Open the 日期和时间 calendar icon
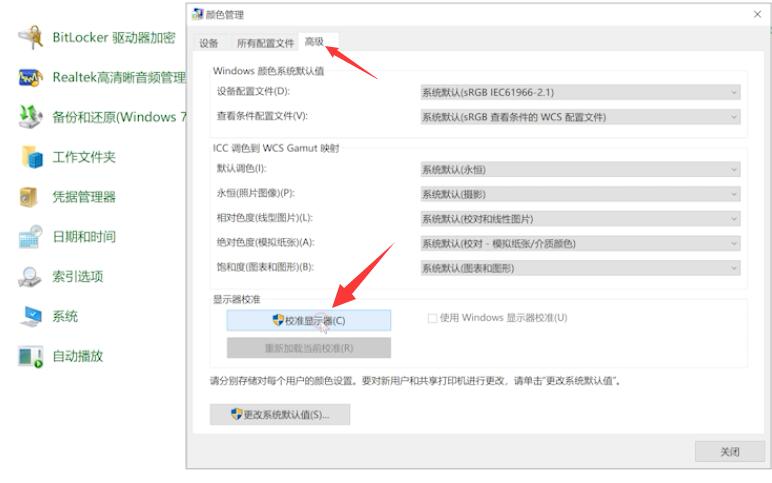The image size is (772, 483). [x=31, y=237]
